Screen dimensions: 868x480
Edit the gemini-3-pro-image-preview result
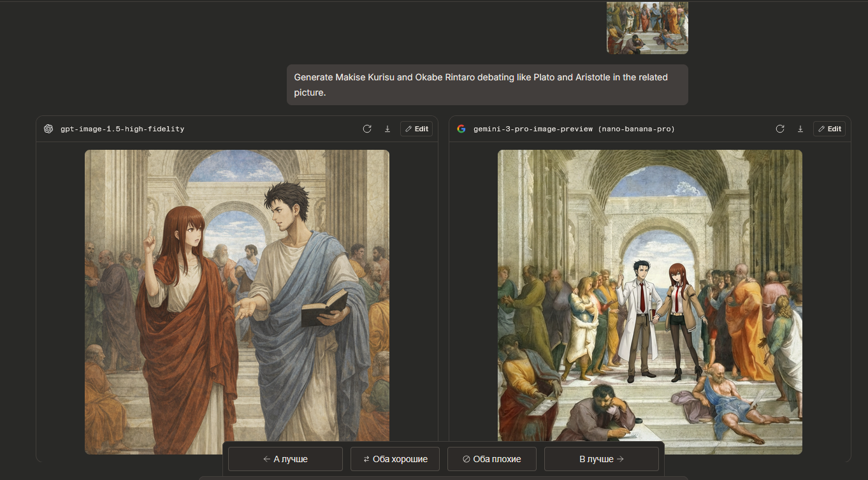829,129
